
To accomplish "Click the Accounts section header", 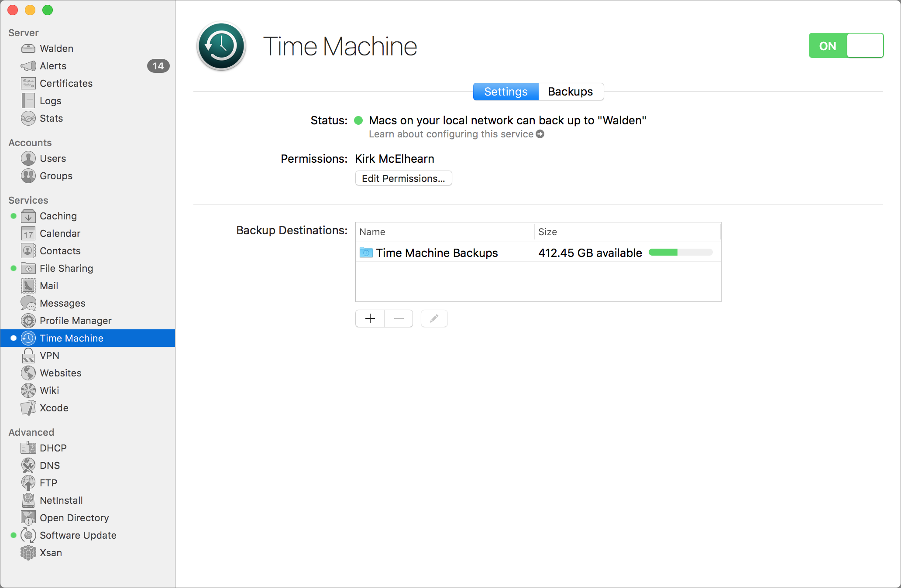I will pyautogui.click(x=30, y=143).
